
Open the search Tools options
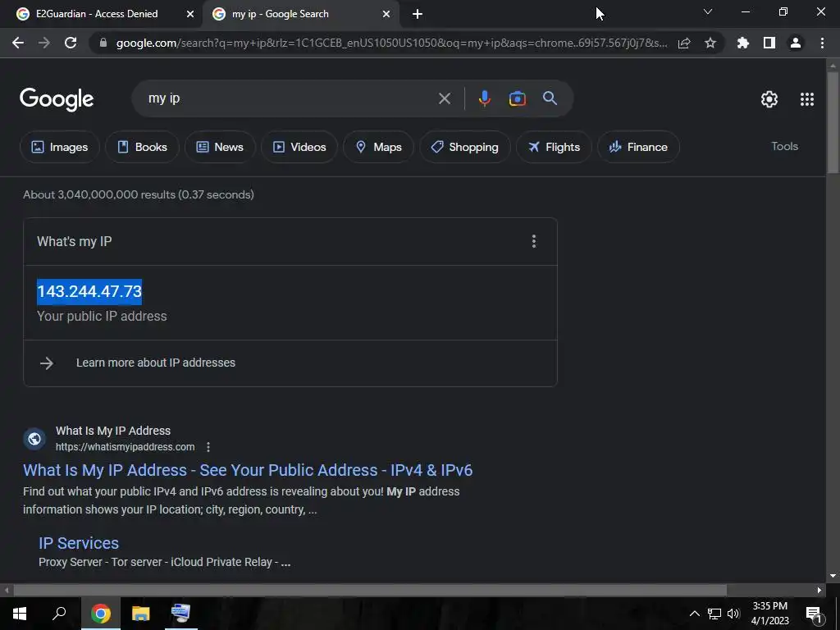coord(784,146)
